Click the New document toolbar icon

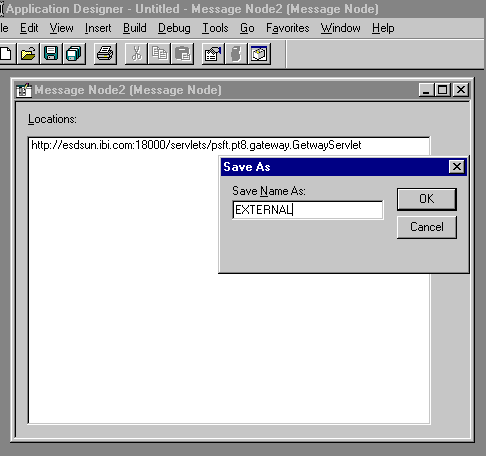pyautogui.click(x=7, y=54)
